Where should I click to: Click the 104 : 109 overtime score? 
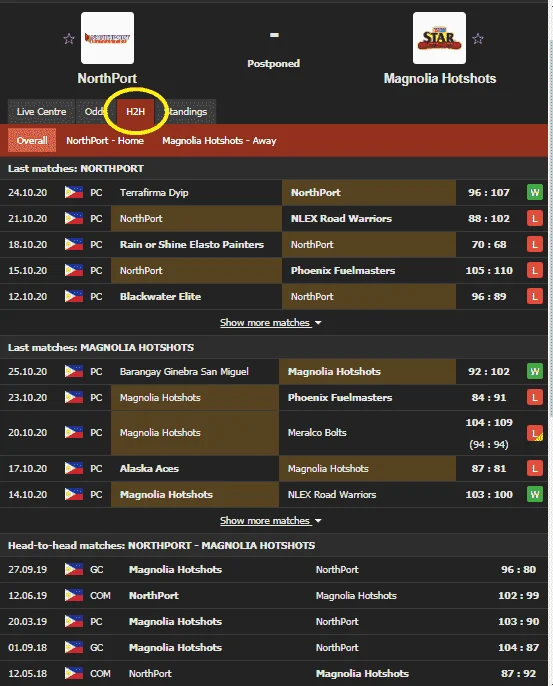[x=489, y=422]
